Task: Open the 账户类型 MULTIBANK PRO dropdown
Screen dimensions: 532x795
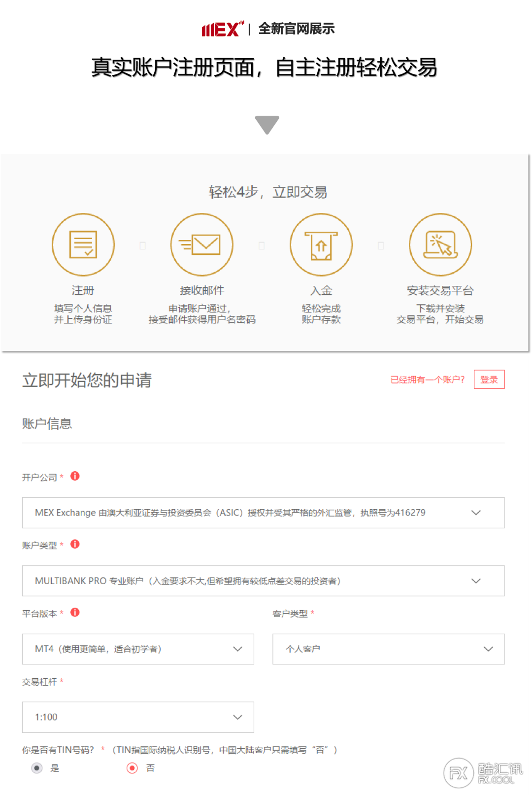Action: pyautogui.click(x=263, y=581)
